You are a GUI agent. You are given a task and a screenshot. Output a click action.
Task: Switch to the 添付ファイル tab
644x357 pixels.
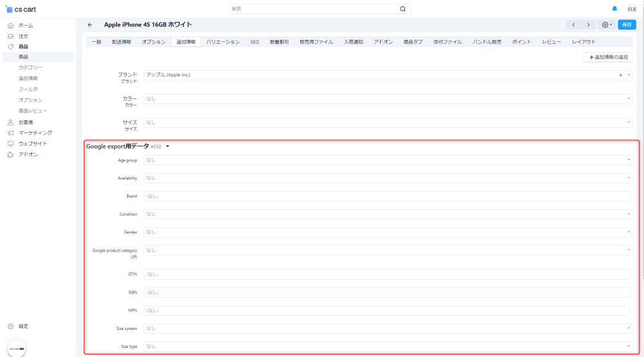pos(448,42)
